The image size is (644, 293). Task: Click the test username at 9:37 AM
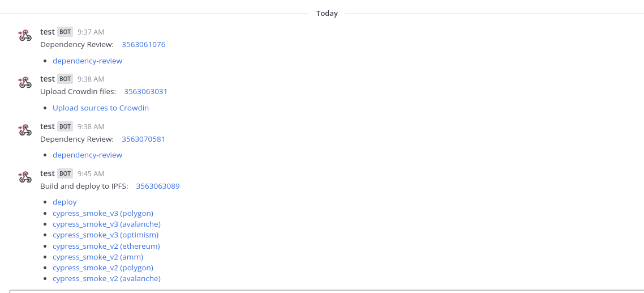(47, 32)
